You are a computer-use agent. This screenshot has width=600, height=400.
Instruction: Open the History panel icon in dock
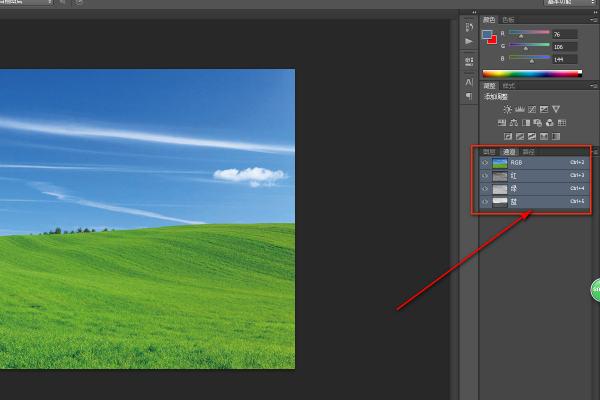coord(469,28)
